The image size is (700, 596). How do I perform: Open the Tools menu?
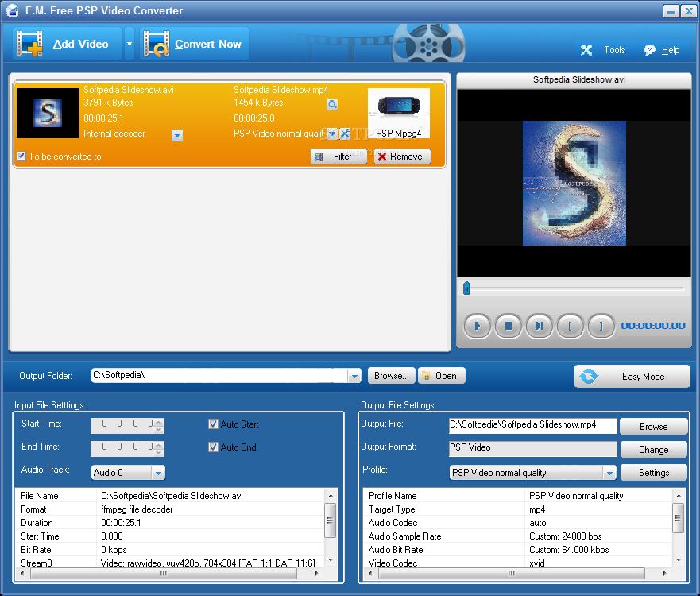(x=603, y=50)
